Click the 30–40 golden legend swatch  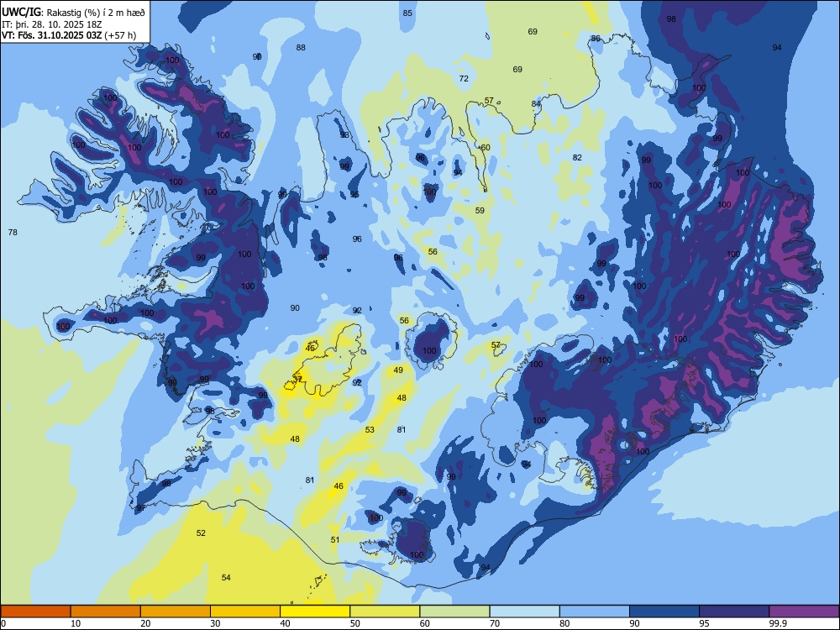point(245,612)
